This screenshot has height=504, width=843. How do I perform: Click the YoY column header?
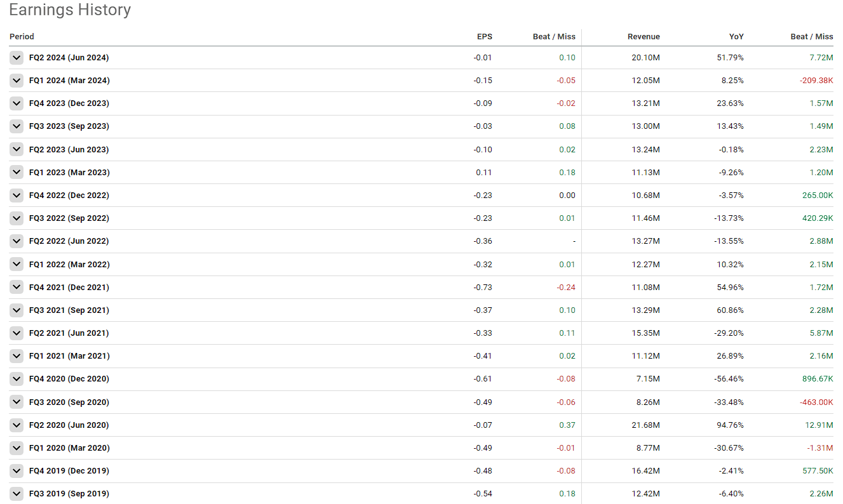point(736,37)
